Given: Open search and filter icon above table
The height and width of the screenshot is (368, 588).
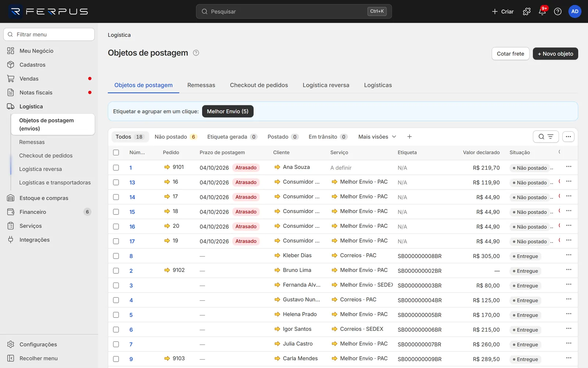Looking at the screenshot, I should 546,137.
